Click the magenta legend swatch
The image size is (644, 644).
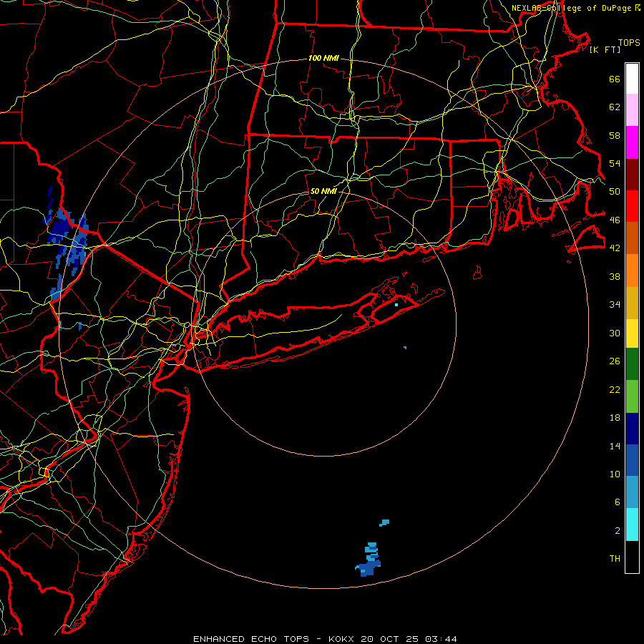point(632,142)
